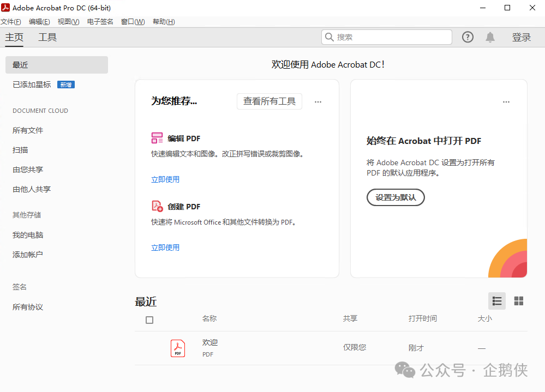Viewport: 545px width, 392px height.
Task: Toggle list view for recent files
Action: click(496, 300)
